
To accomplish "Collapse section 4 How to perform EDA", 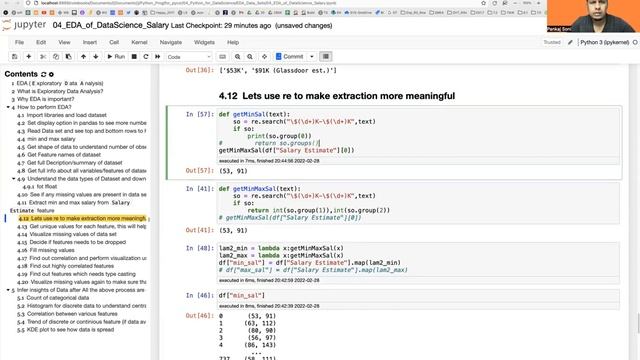I will pyautogui.click(x=8, y=107).
